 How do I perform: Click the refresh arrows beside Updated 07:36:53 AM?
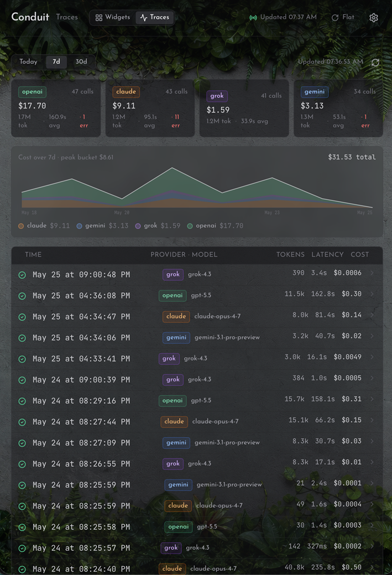click(375, 63)
